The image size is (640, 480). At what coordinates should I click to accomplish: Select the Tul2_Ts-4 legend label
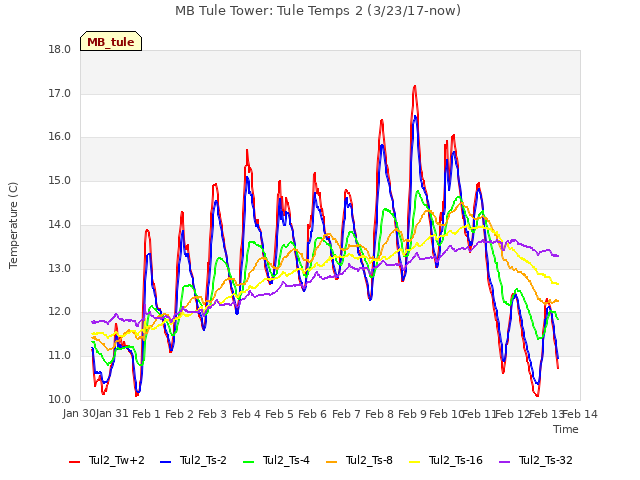(x=287, y=460)
